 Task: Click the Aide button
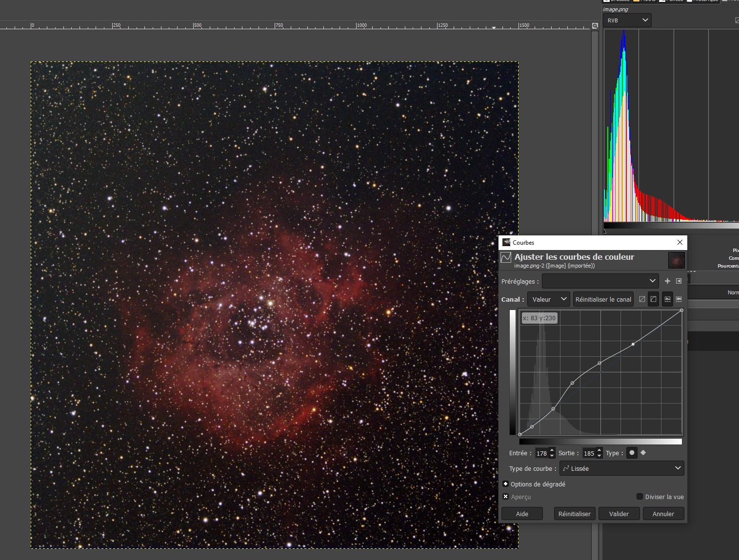click(x=522, y=514)
